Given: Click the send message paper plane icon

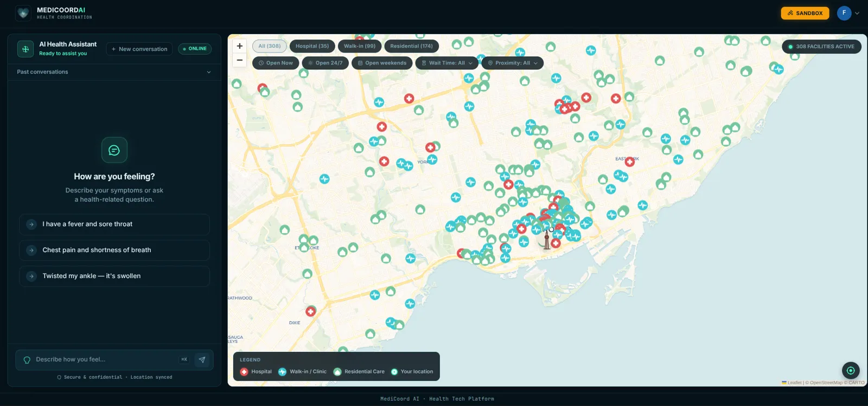Looking at the screenshot, I should point(202,359).
